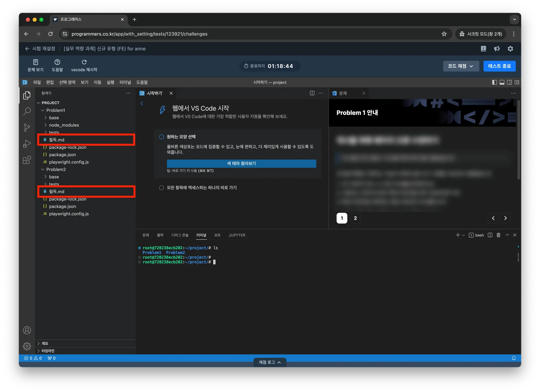Open the 터미널 menu in the menu bar
The image size is (540, 392).
[125, 82]
